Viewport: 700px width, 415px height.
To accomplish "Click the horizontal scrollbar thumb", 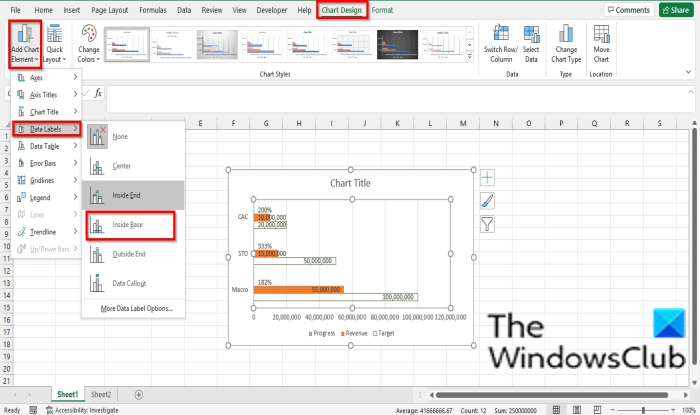I will pos(552,395).
